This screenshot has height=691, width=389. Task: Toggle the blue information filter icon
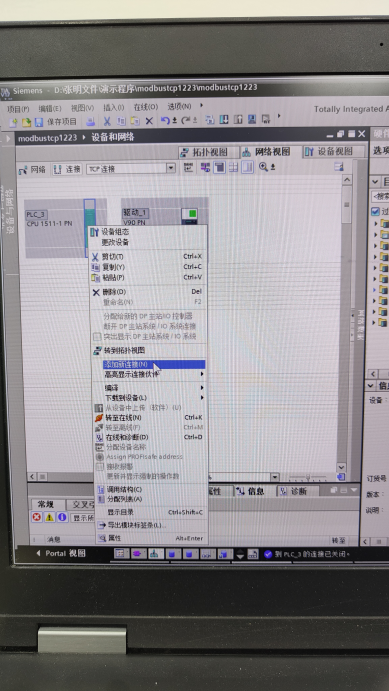pos(62,517)
